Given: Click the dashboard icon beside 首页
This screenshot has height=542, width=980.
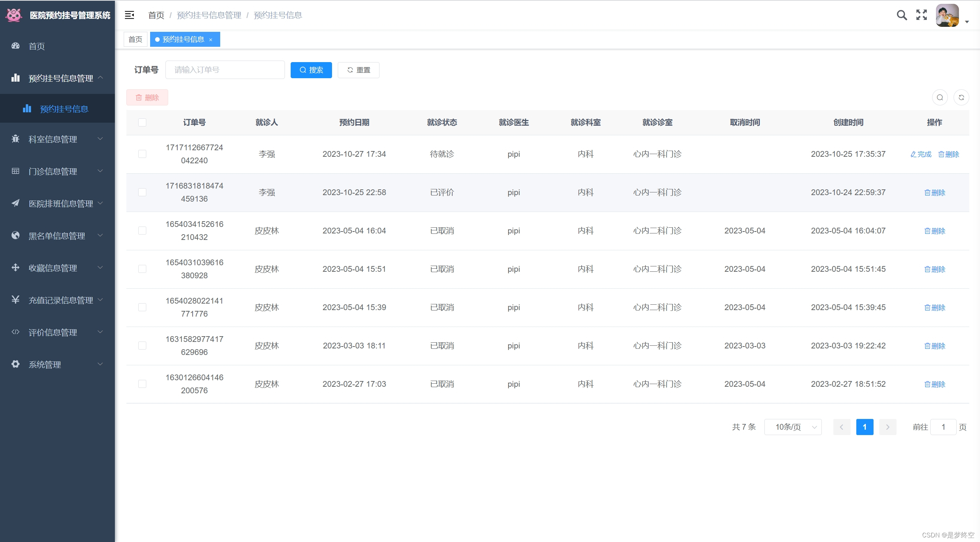Looking at the screenshot, I should pyautogui.click(x=15, y=46).
